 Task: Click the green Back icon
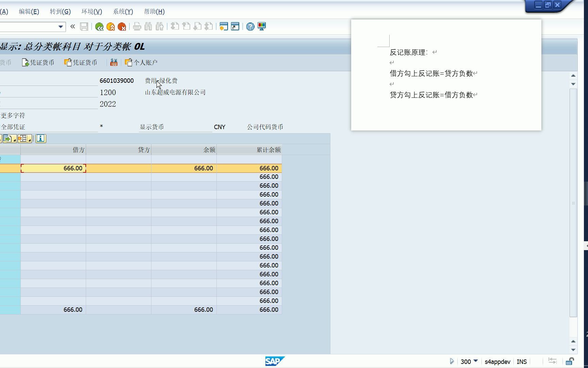click(x=99, y=27)
